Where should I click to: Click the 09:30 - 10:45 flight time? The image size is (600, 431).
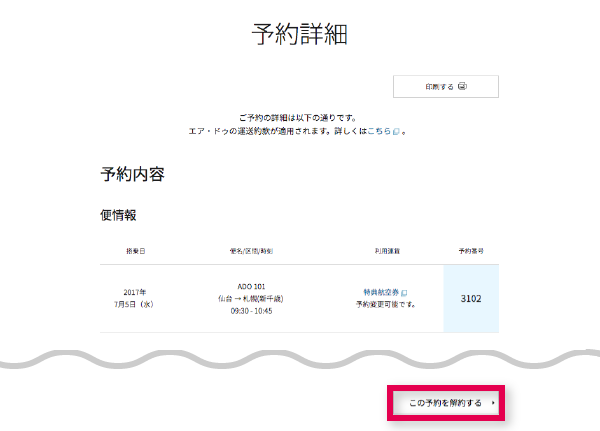click(x=251, y=311)
